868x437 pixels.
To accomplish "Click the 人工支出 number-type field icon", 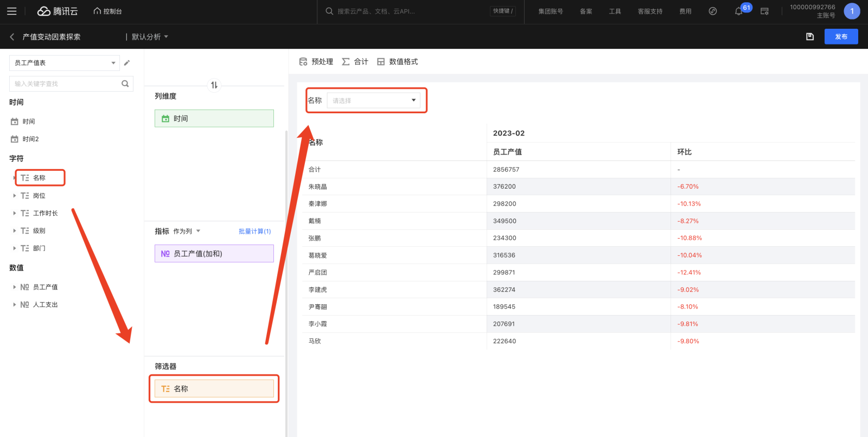I will 25,305.
